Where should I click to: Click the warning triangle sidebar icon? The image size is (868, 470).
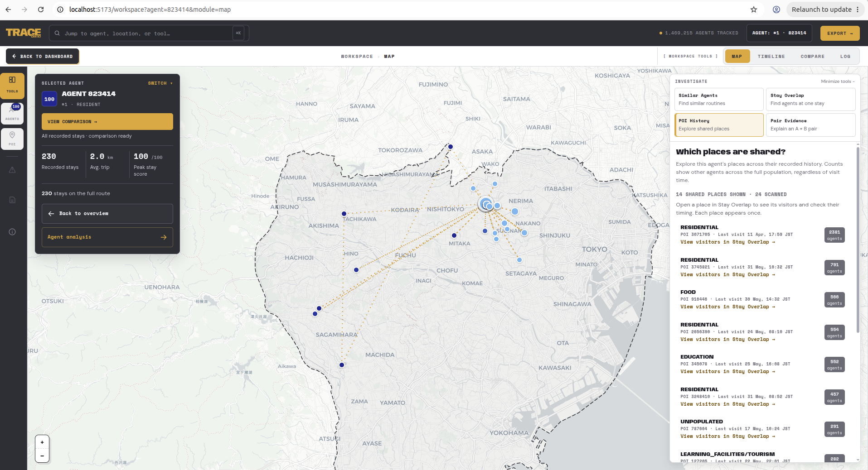(12, 170)
